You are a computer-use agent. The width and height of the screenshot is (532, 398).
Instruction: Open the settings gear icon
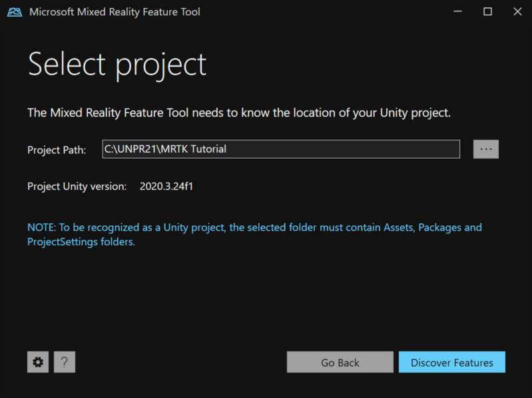(x=38, y=362)
